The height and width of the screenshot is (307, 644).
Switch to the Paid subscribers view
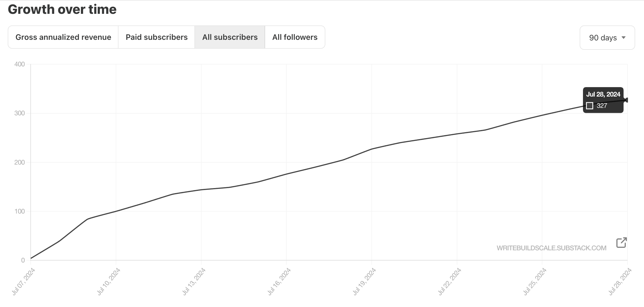tap(157, 37)
